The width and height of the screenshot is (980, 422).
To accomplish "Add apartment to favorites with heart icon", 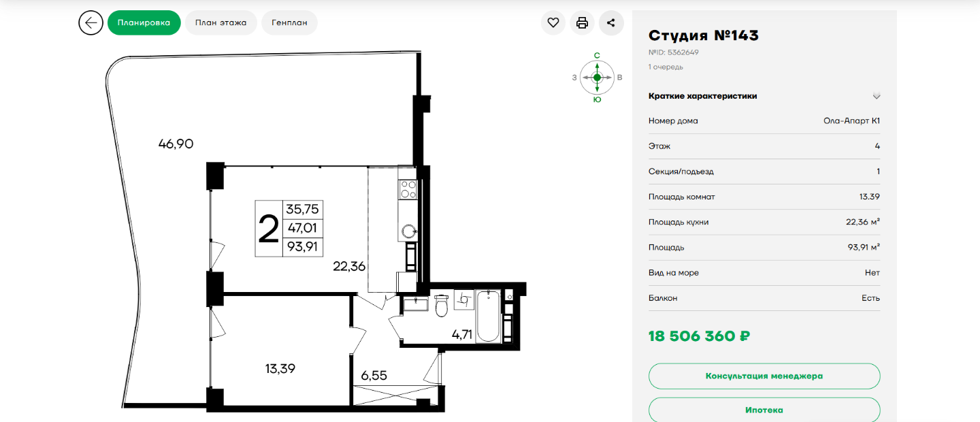I will (553, 22).
